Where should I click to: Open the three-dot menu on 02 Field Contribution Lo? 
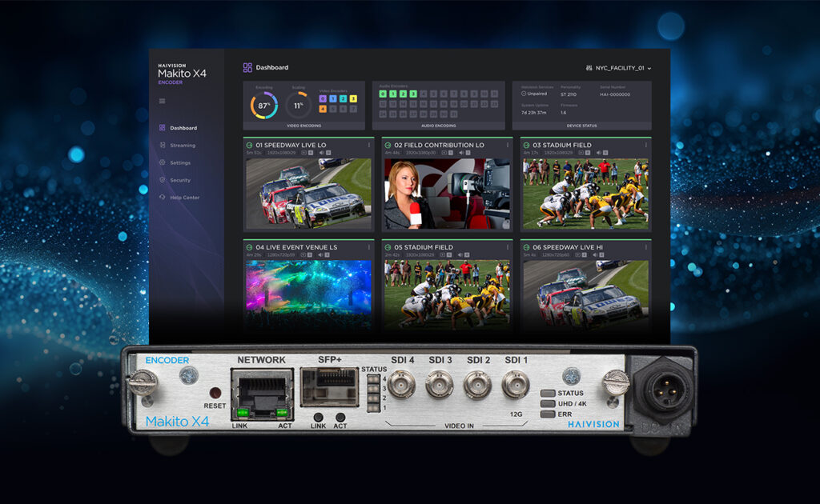pyautogui.click(x=509, y=142)
